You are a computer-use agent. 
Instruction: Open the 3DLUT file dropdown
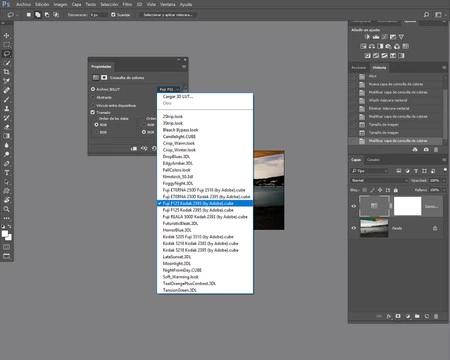tap(169, 89)
